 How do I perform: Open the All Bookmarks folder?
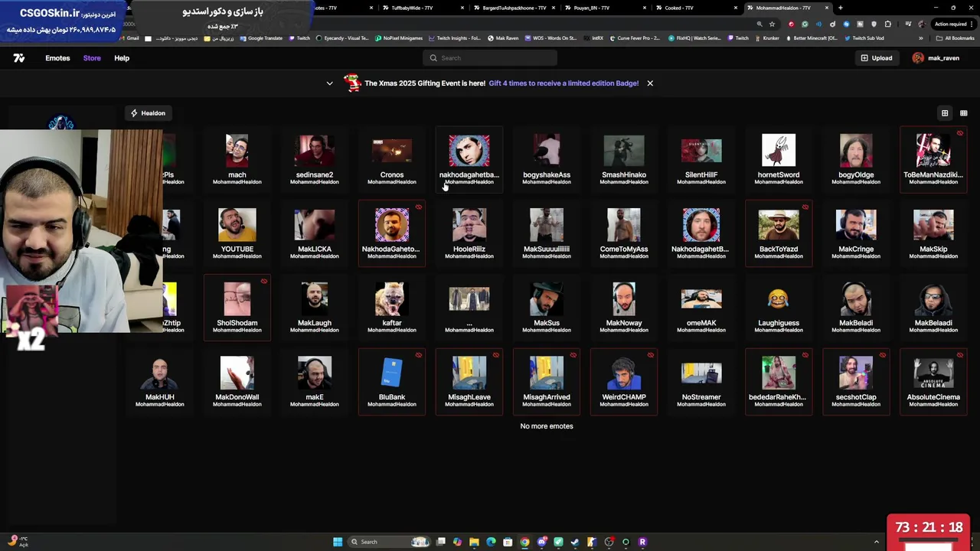click(956, 38)
